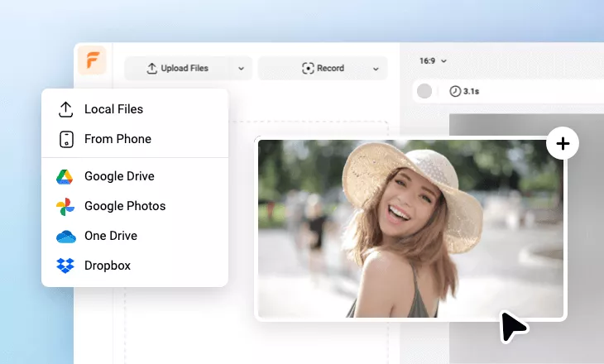
Task: Click the Google Drive icon
Action: [x=65, y=176]
